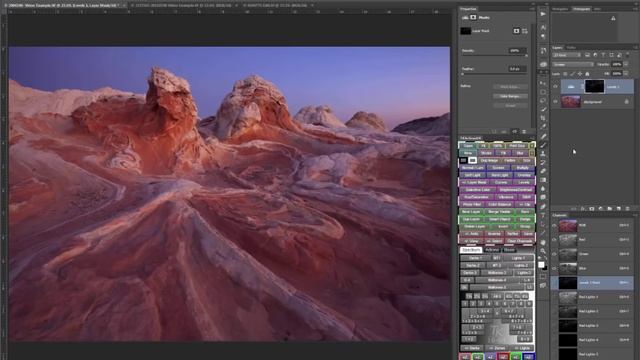The height and width of the screenshot is (360, 640).
Task: Switch to Navigator tab
Action: point(560,9)
